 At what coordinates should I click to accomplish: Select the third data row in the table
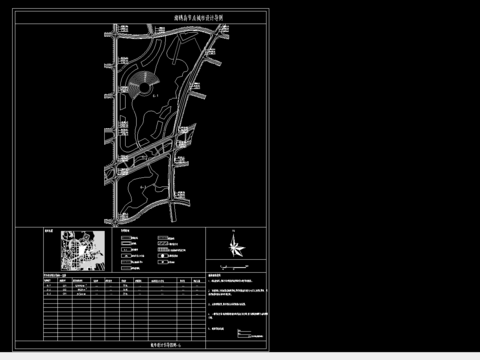pos(124,294)
